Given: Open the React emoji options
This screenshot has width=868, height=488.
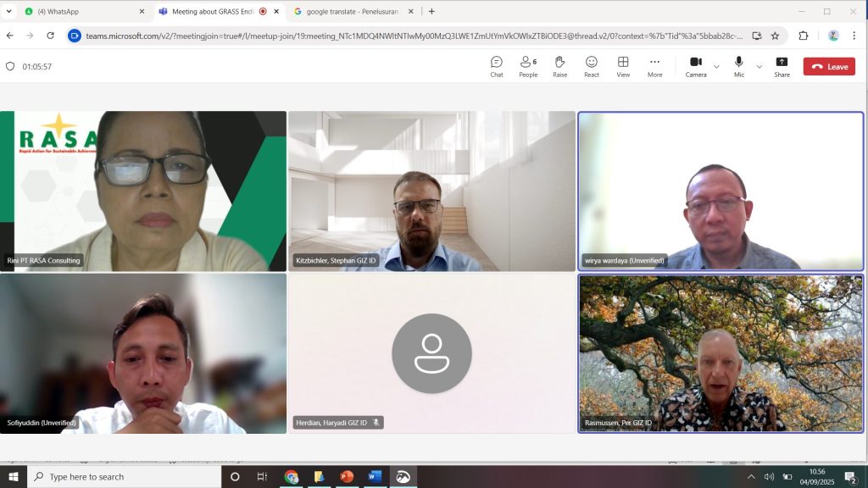Looking at the screenshot, I should pyautogui.click(x=591, y=66).
